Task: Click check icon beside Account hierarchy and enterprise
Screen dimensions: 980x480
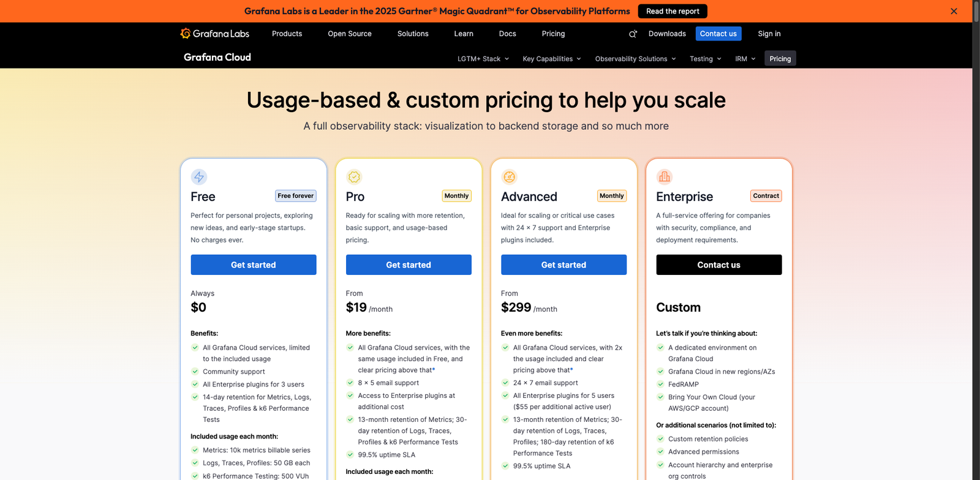Action: coord(660,465)
